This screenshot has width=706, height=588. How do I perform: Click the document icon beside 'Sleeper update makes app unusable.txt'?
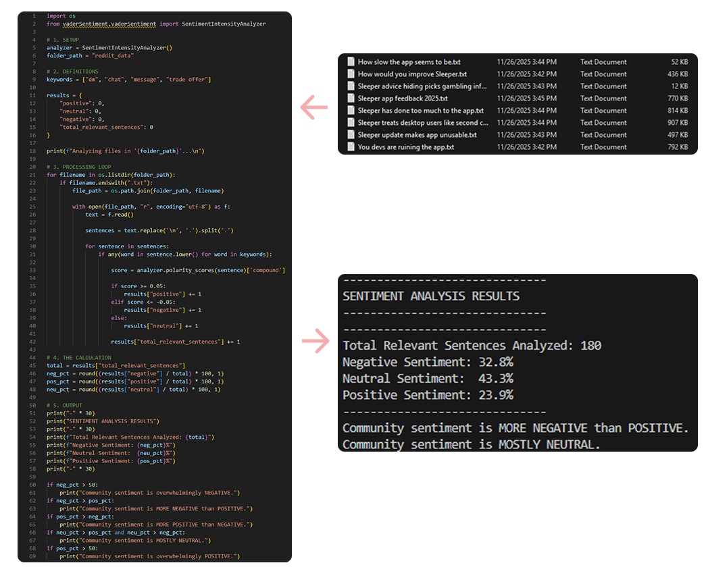click(350, 134)
